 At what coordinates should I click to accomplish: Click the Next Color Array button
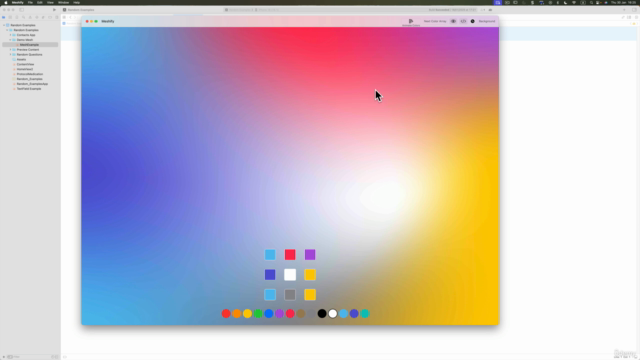tap(435, 21)
